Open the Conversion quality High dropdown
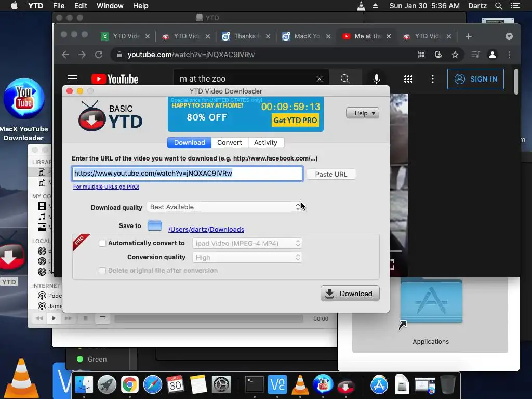Screen dimensions: 532x399 pos(247,257)
